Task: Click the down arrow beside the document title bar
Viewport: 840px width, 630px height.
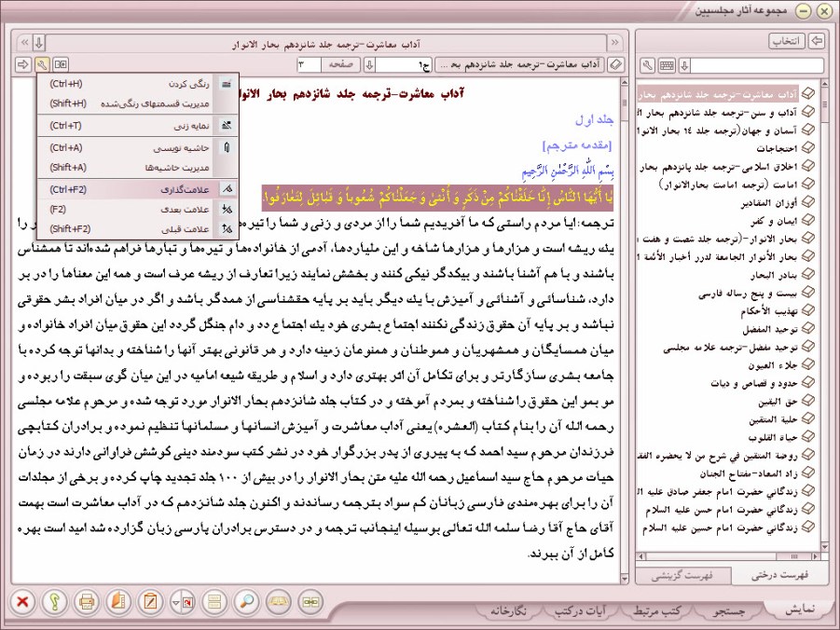Action: 39,42
